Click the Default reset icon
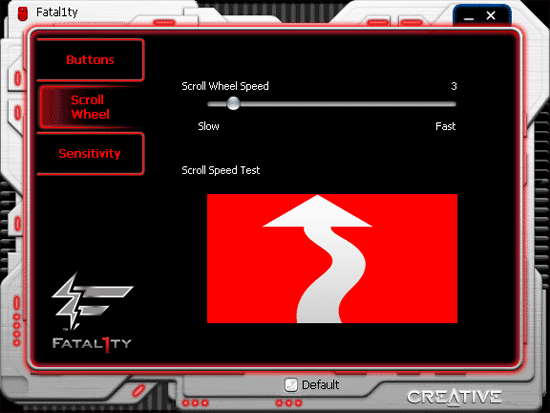The image size is (550, 413). coord(290,385)
